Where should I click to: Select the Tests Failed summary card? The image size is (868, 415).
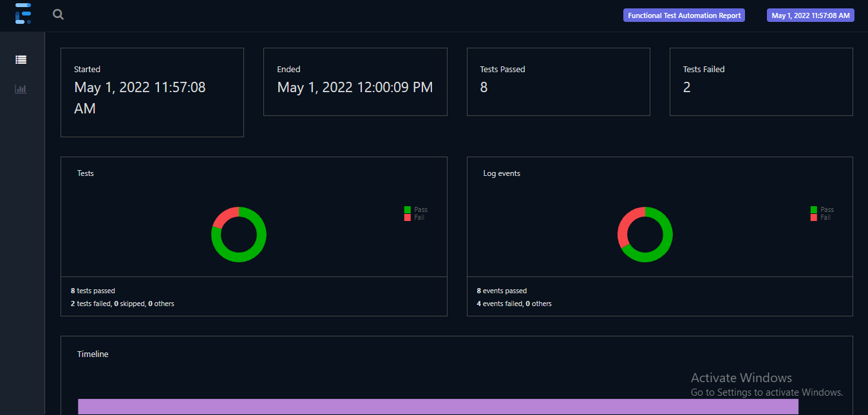coord(761,82)
